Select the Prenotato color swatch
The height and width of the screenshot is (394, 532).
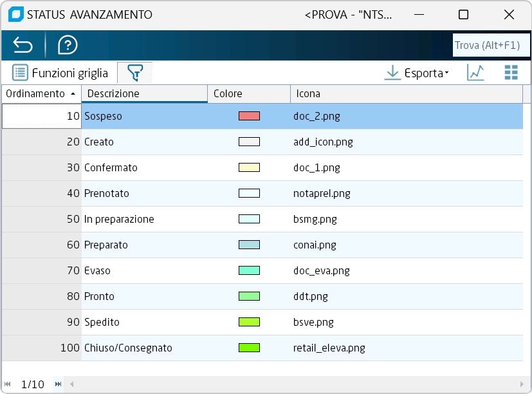(x=249, y=194)
